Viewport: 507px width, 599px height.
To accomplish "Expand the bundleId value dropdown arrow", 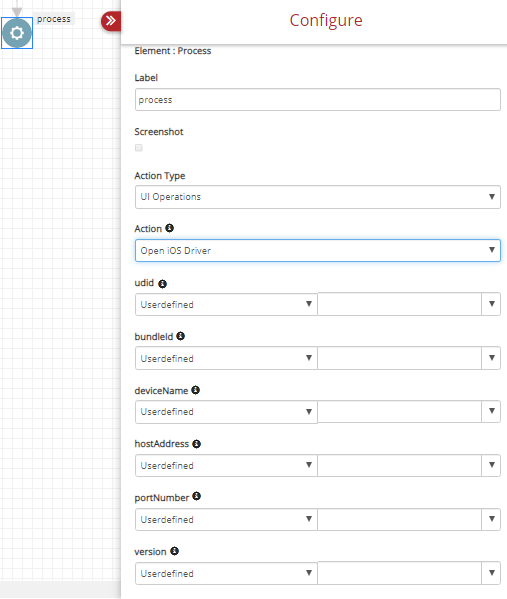I will 491,358.
